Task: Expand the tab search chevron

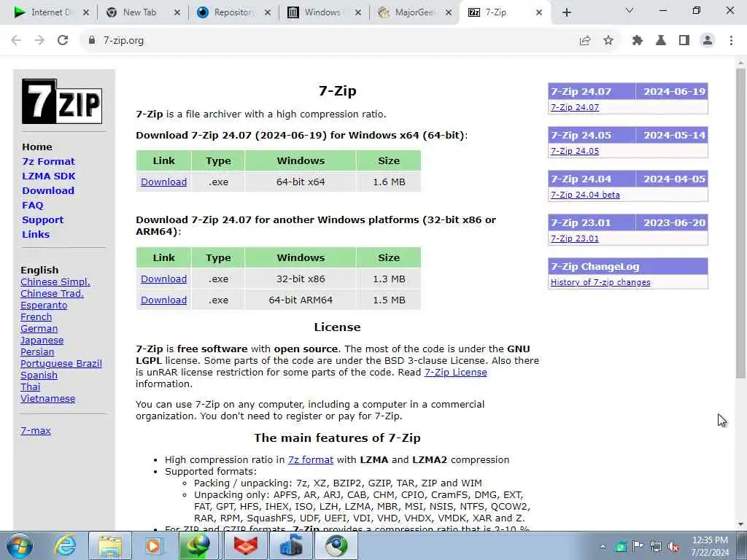Action: [630, 10]
